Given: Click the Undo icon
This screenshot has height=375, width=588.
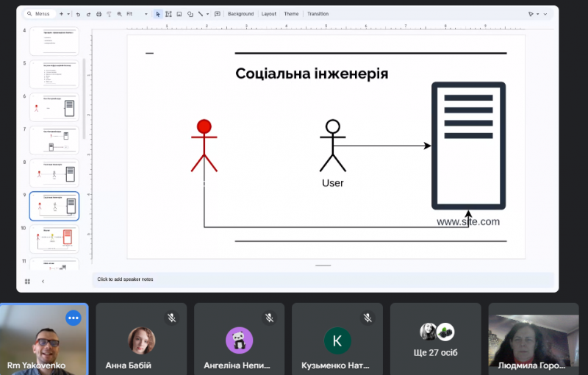Looking at the screenshot, I should click(78, 14).
